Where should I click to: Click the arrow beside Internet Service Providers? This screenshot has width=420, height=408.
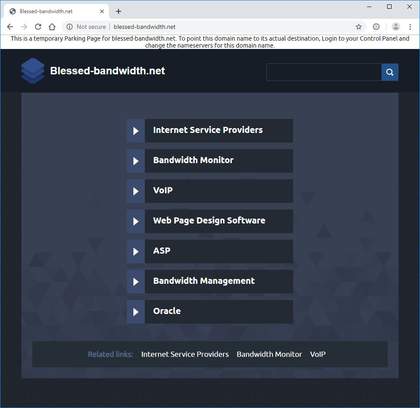136,131
